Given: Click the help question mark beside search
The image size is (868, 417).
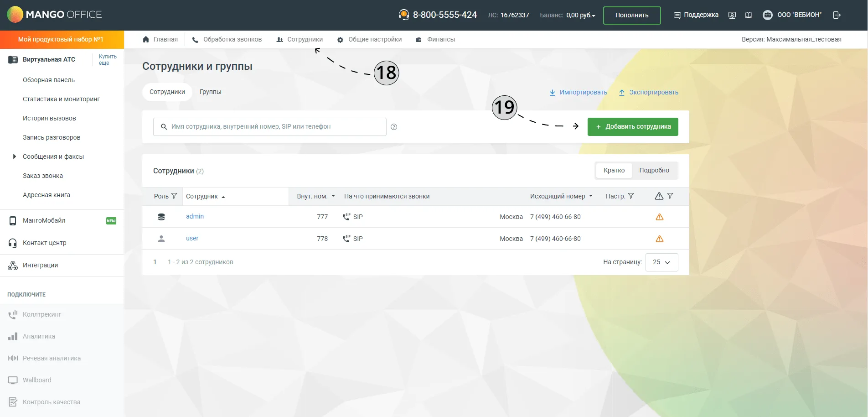Looking at the screenshot, I should (394, 127).
